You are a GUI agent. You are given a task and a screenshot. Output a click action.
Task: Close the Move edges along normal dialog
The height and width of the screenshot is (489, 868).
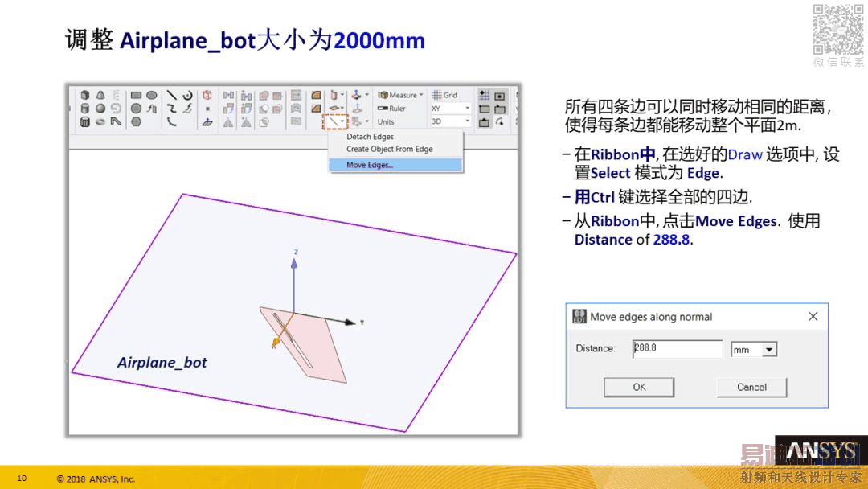click(x=813, y=316)
